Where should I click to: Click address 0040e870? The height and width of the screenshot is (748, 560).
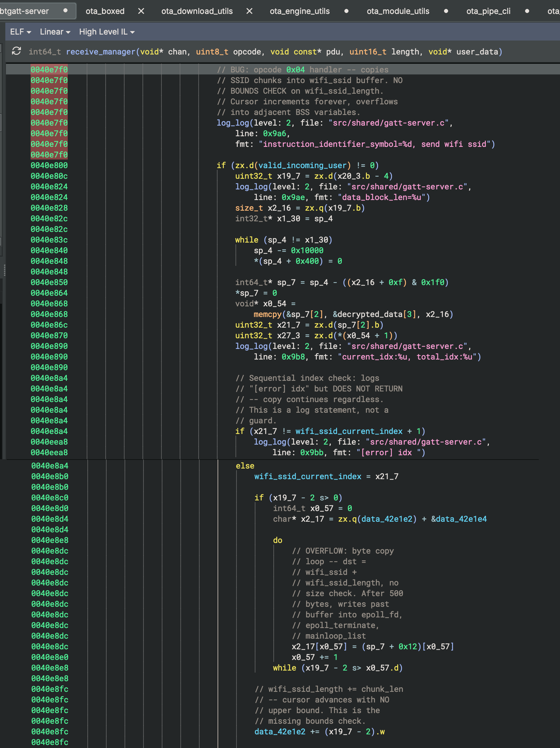(x=49, y=335)
